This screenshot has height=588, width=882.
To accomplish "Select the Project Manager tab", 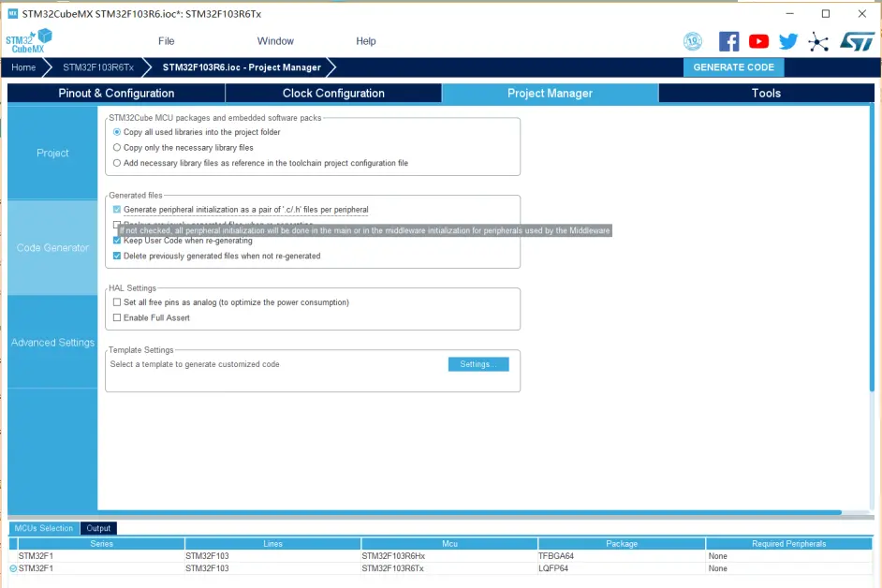I will tap(551, 94).
